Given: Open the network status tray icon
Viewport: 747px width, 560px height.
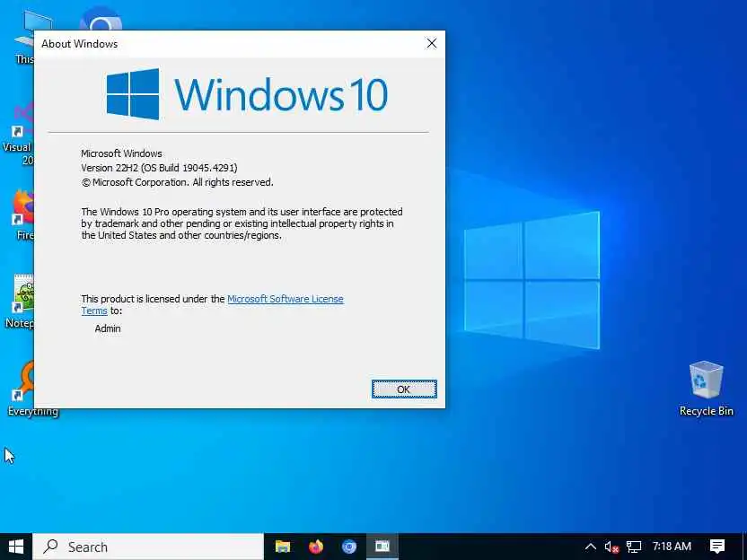Looking at the screenshot, I should click(x=634, y=547).
